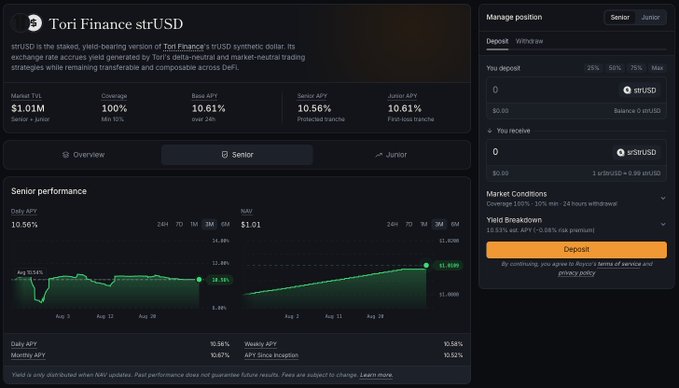Click the You receive amount field
The width and height of the screenshot is (679, 388).
point(550,152)
